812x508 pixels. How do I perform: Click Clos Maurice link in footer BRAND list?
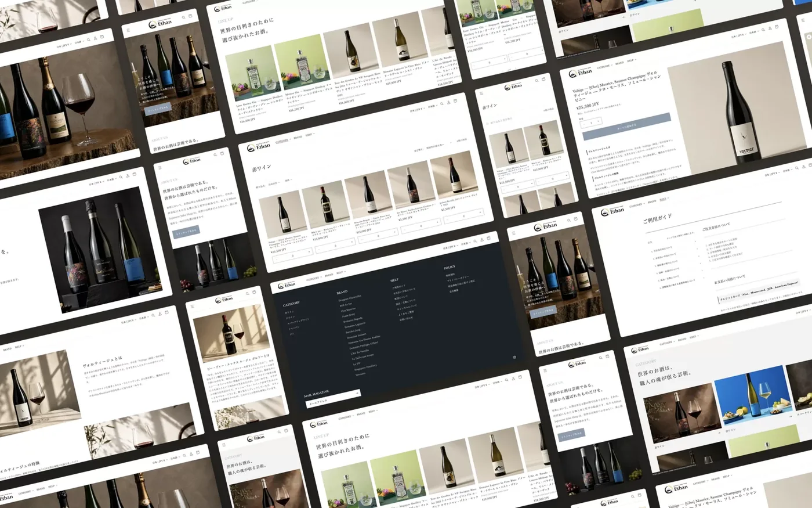point(349,310)
